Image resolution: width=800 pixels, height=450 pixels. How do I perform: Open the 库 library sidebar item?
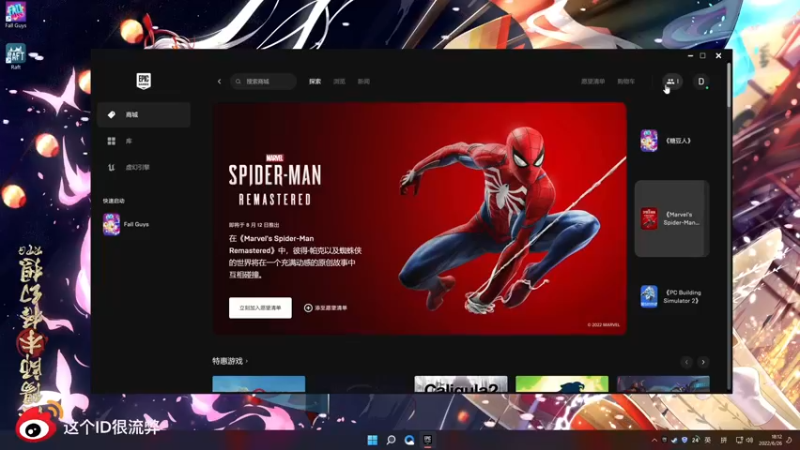[x=144, y=141]
